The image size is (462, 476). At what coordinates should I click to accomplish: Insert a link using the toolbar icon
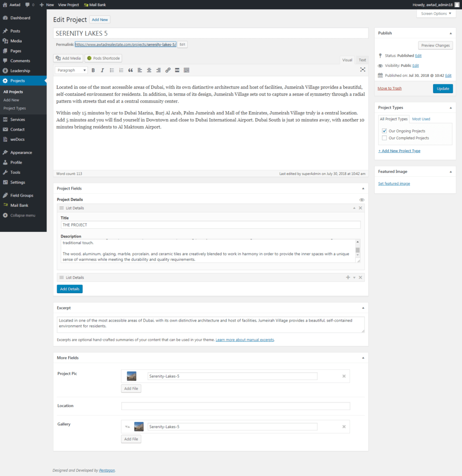167,70
